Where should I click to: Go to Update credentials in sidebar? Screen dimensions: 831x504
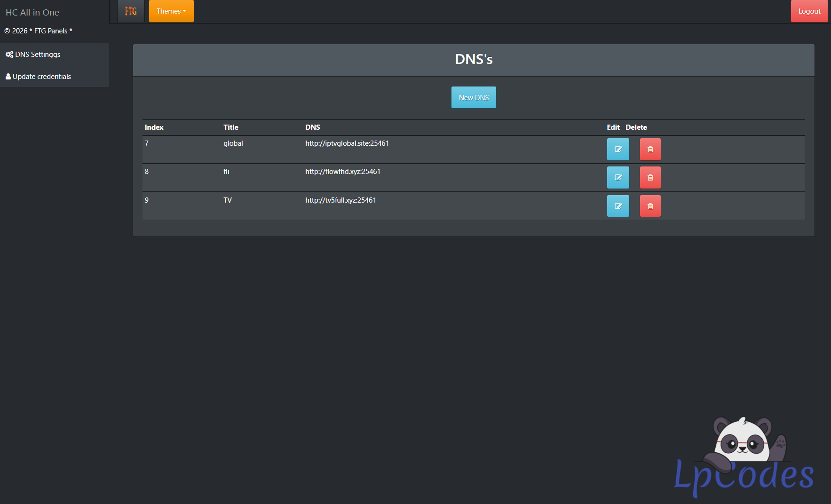[41, 77]
